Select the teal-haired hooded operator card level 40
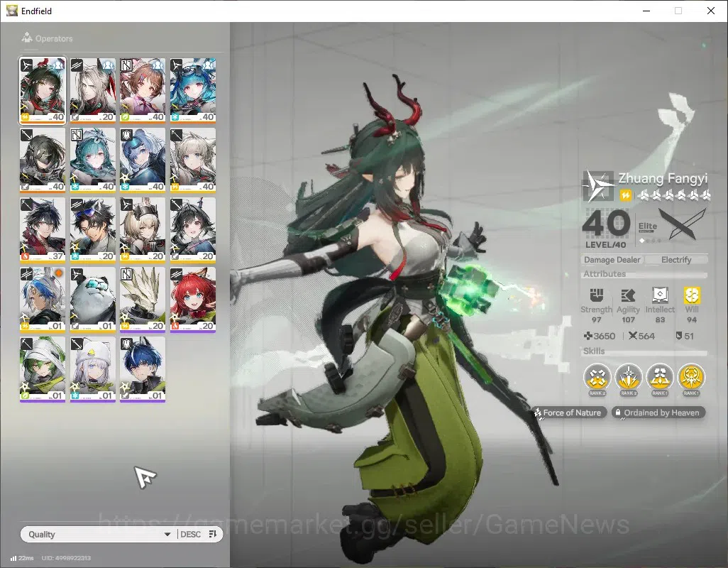Image resolution: width=728 pixels, height=568 pixels. tap(93, 160)
